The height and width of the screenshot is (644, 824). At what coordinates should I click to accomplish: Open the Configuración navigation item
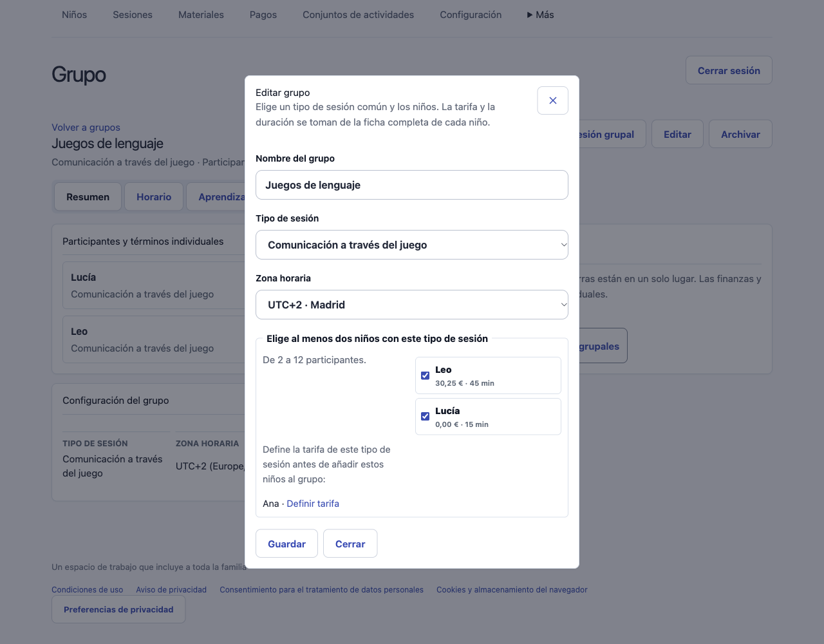pos(471,15)
